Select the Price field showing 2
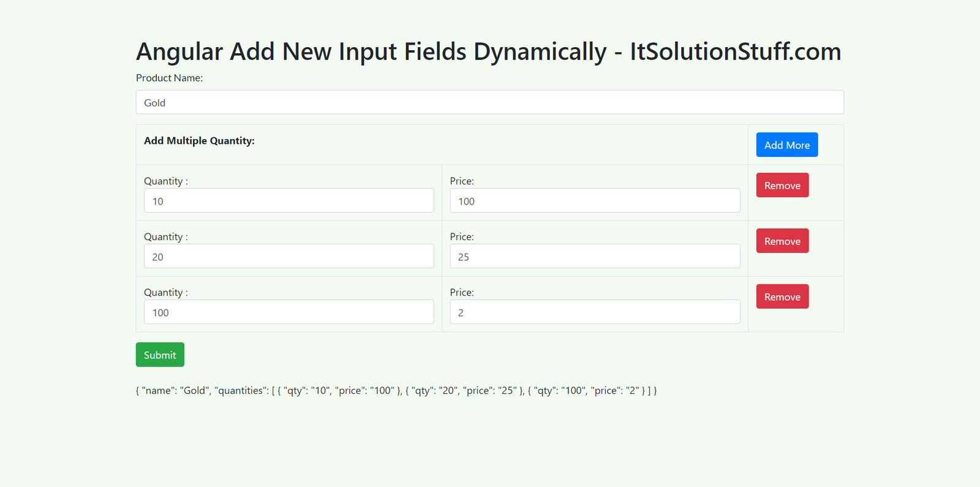 click(x=594, y=312)
